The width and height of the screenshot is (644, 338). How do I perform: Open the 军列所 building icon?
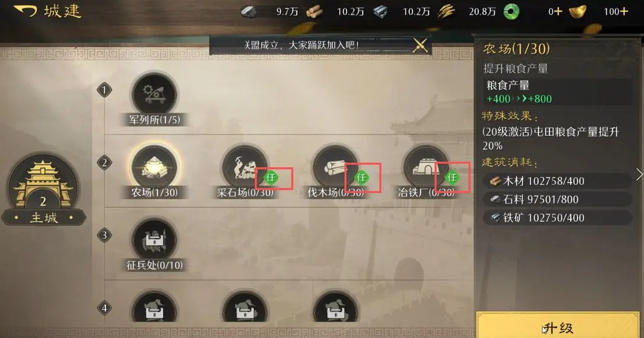click(154, 94)
